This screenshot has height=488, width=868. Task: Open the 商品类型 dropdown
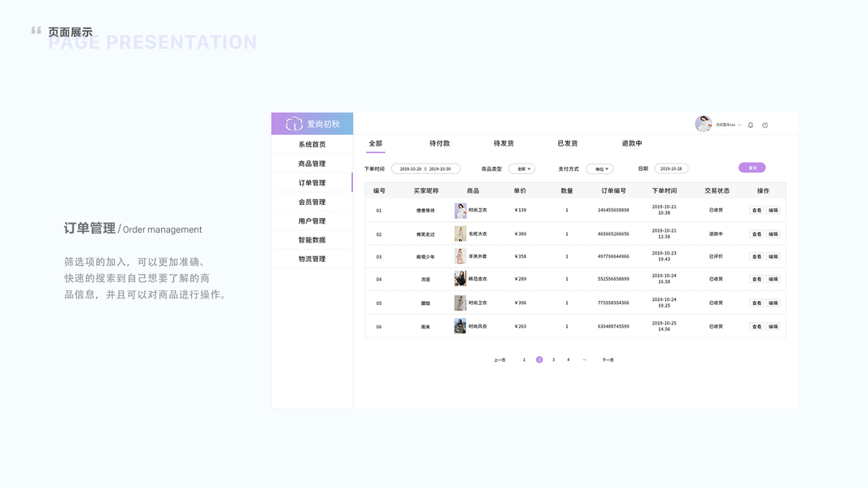tap(521, 168)
